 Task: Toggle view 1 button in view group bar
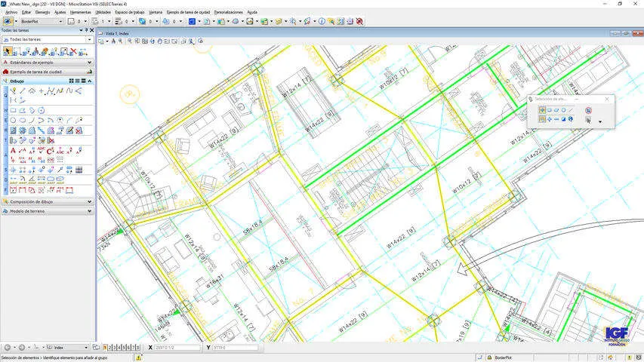105,347
